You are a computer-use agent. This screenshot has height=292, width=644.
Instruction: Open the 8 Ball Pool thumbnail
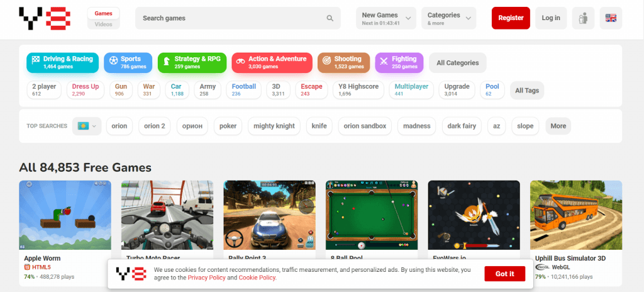(372, 215)
